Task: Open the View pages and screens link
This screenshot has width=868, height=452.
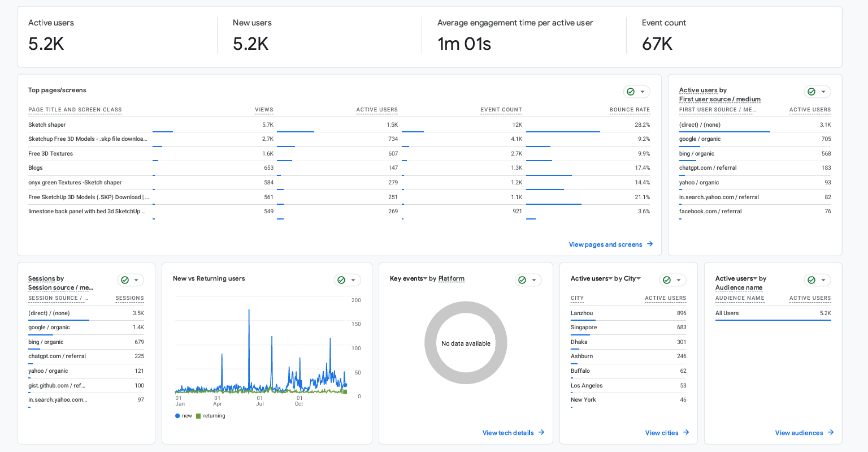Action: (x=605, y=244)
